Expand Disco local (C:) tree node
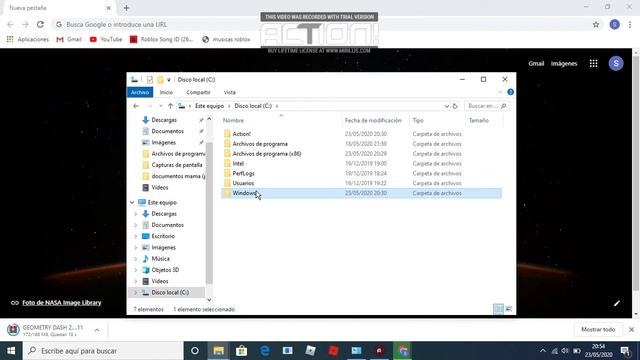The image size is (640, 360). click(x=136, y=292)
